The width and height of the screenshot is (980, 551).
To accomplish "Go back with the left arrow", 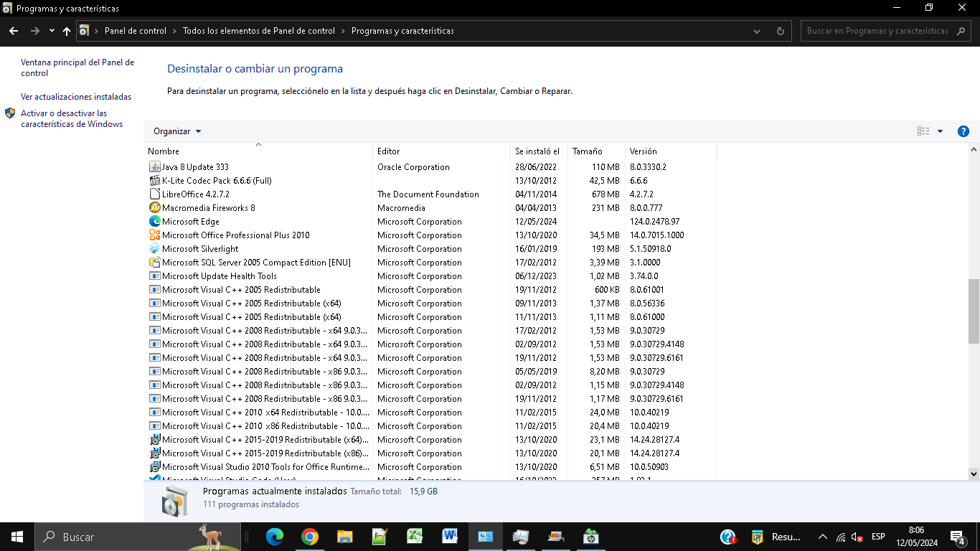I will (14, 31).
